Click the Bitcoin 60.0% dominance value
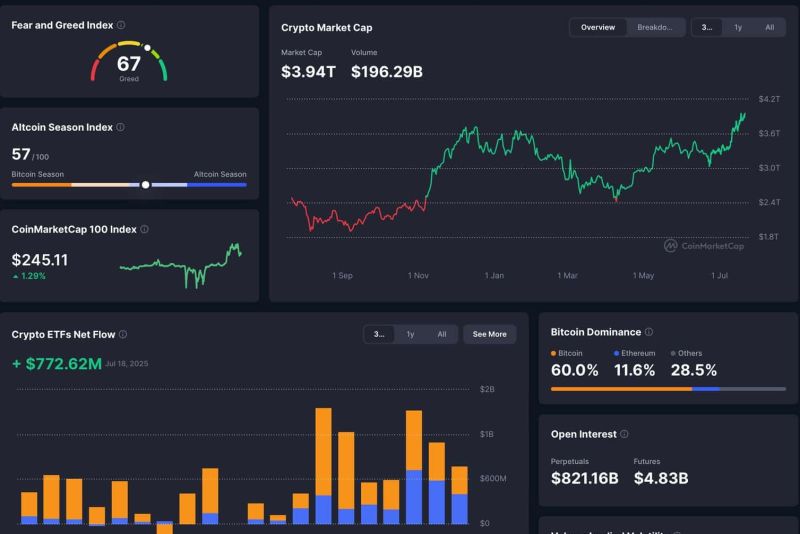Screen dimensions: 800x534 [x=574, y=370]
